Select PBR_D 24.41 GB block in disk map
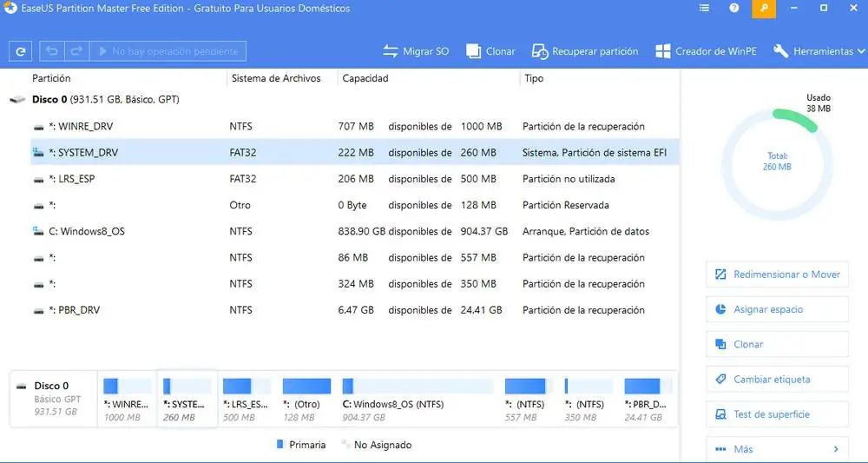 (648, 400)
